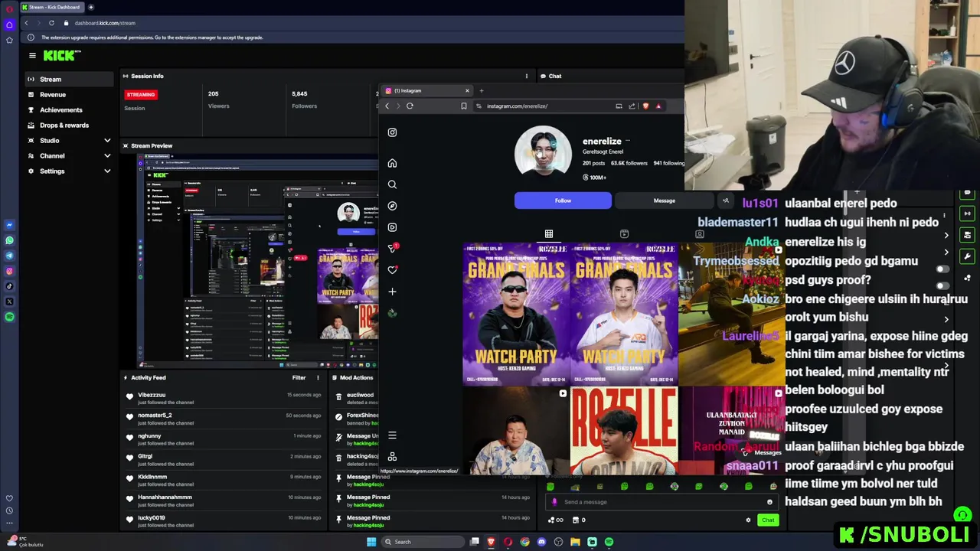Click the 100M+ Threads badge

(595, 178)
